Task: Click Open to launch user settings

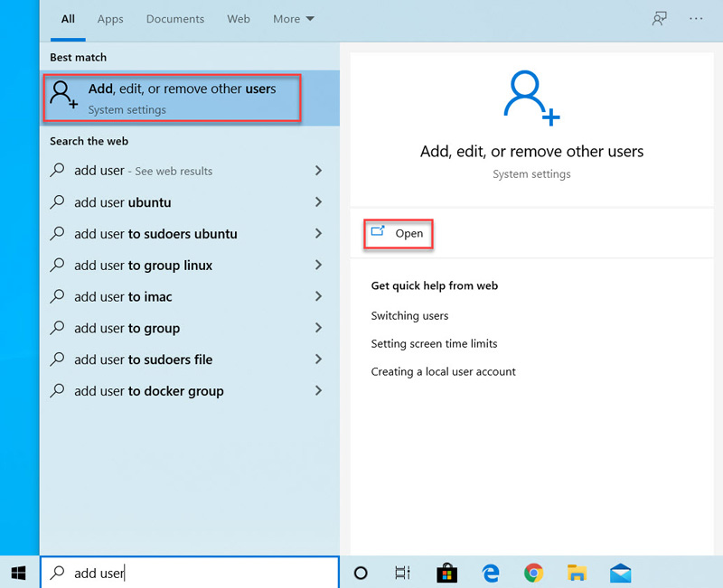Action: click(398, 233)
